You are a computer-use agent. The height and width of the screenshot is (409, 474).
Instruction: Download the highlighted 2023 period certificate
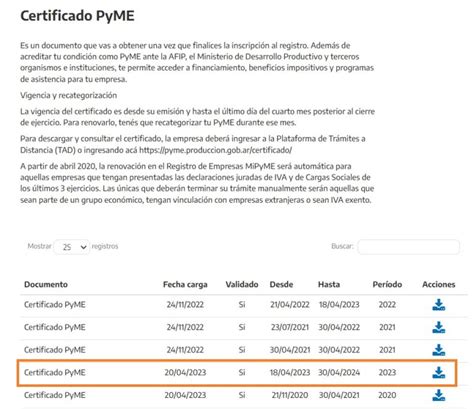point(439,373)
